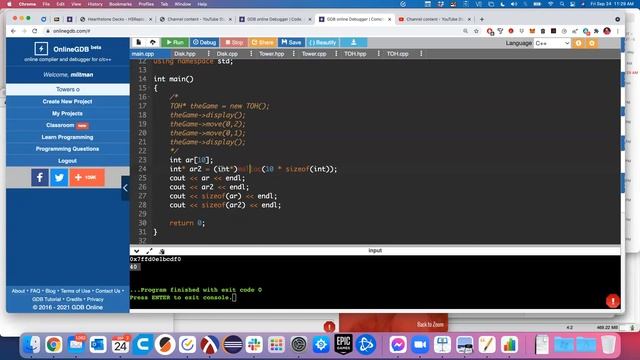Fold main function at line 15
This screenshot has width=640, height=360.
pyautogui.click(x=148, y=88)
